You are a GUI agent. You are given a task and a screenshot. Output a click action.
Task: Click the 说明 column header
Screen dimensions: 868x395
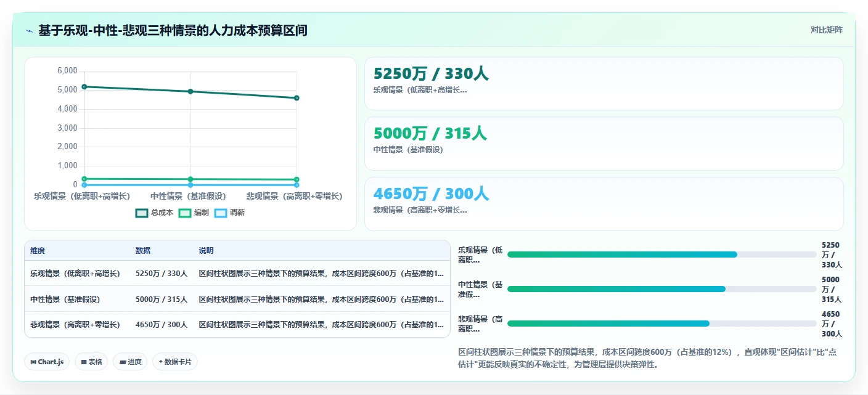coord(206,251)
